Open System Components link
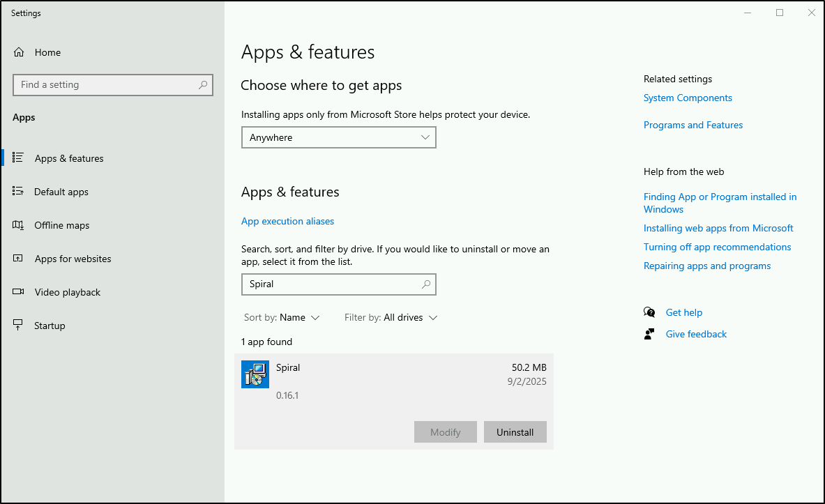 [x=688, y=98]
